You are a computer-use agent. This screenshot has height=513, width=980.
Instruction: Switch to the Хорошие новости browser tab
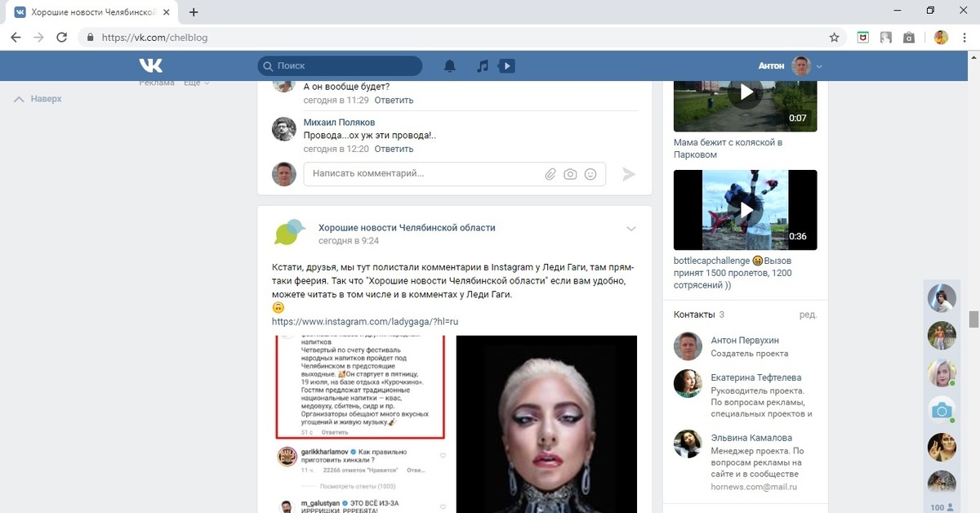click(x=90, y=12)
